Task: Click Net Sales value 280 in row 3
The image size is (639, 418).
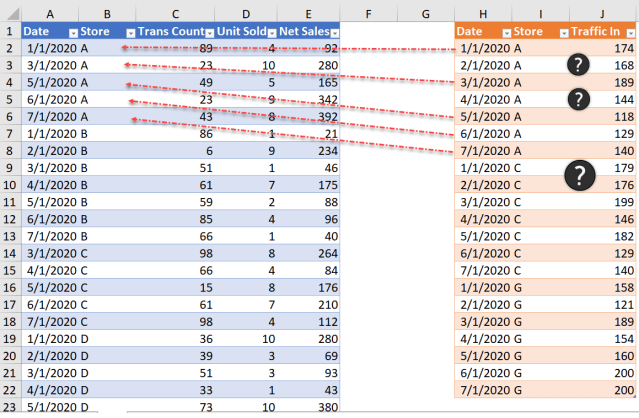Action: point(308,66)
